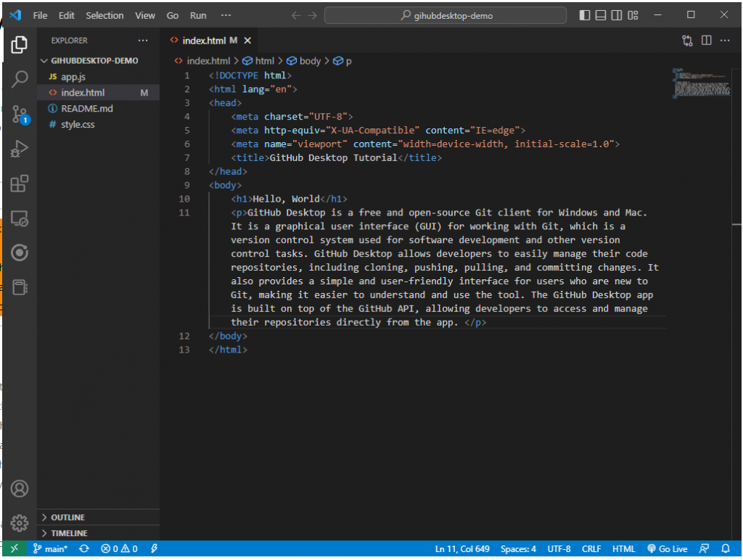Open breadcrumb dropdown for html element
The height and width of the screenshot is (560, 743).
tap(258, 61)
